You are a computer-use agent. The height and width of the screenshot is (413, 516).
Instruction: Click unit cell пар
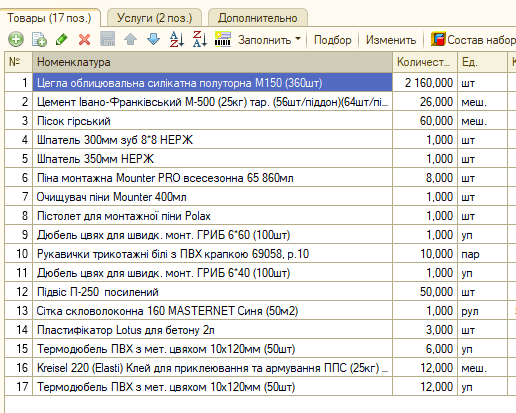(482, 254)
